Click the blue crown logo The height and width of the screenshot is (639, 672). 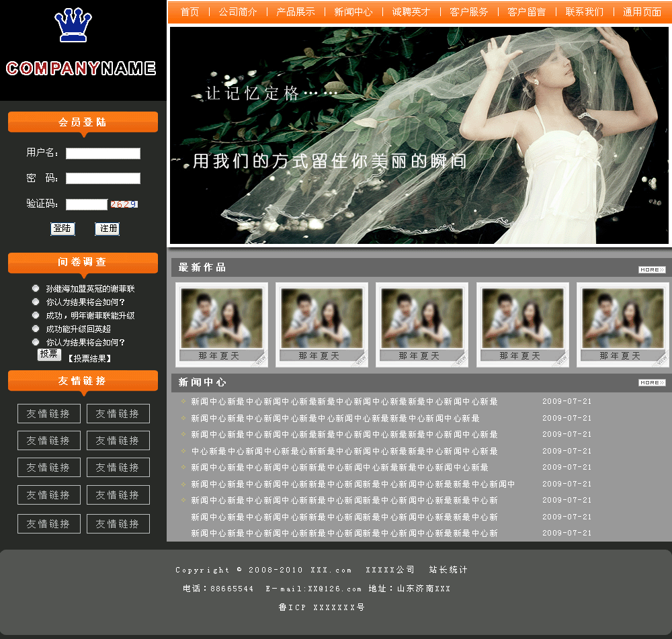pyautogui.click(x=73, y=26)
